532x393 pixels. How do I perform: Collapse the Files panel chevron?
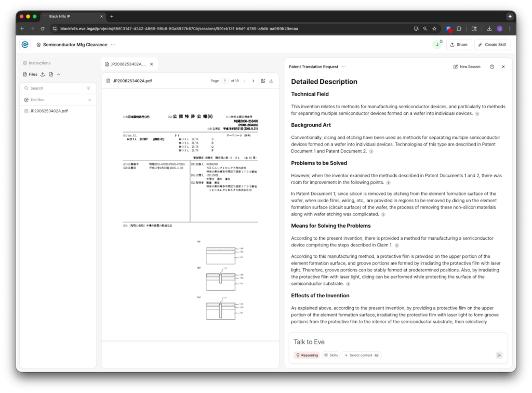click(x=59, y=74)
